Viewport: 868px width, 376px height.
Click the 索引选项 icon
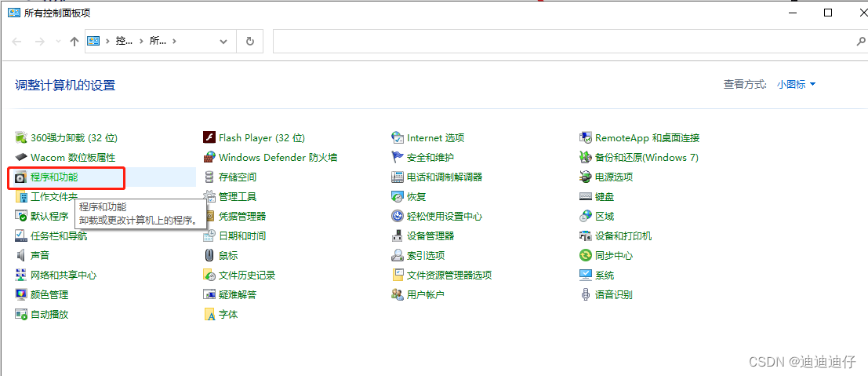tap(398, 256)
